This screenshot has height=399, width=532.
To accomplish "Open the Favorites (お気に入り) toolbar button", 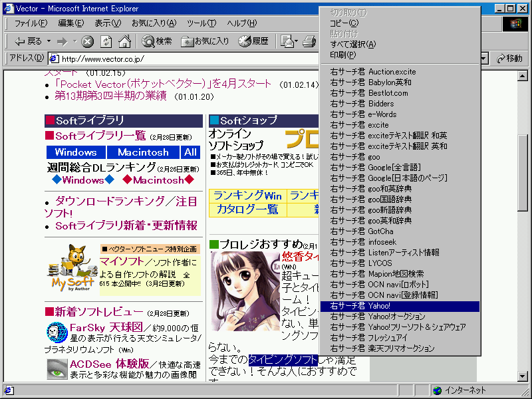I will [205, 41].
